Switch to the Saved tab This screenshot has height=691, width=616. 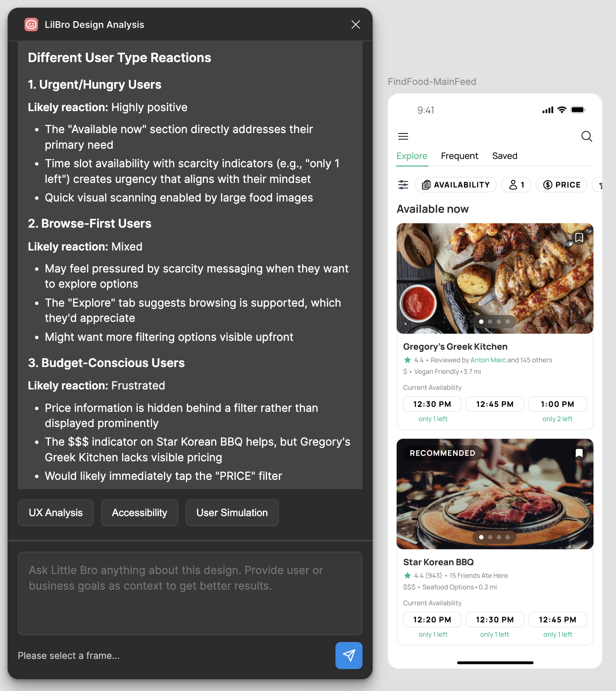pos(504,156)
